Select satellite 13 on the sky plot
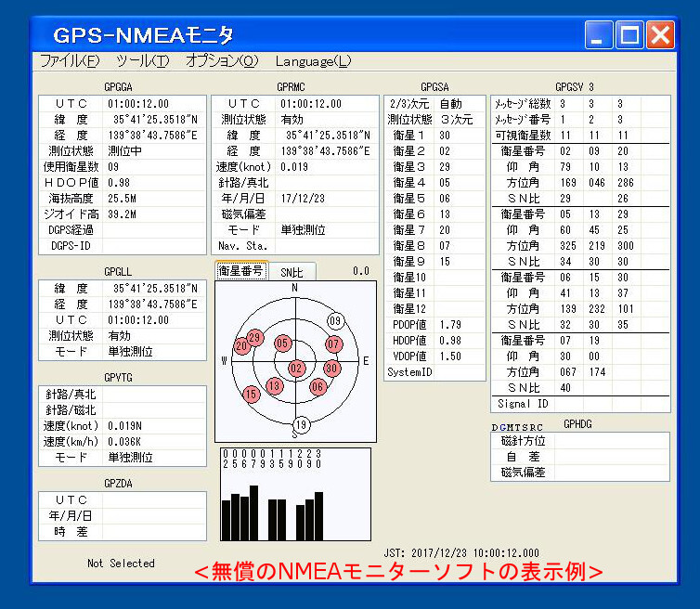 274,385
